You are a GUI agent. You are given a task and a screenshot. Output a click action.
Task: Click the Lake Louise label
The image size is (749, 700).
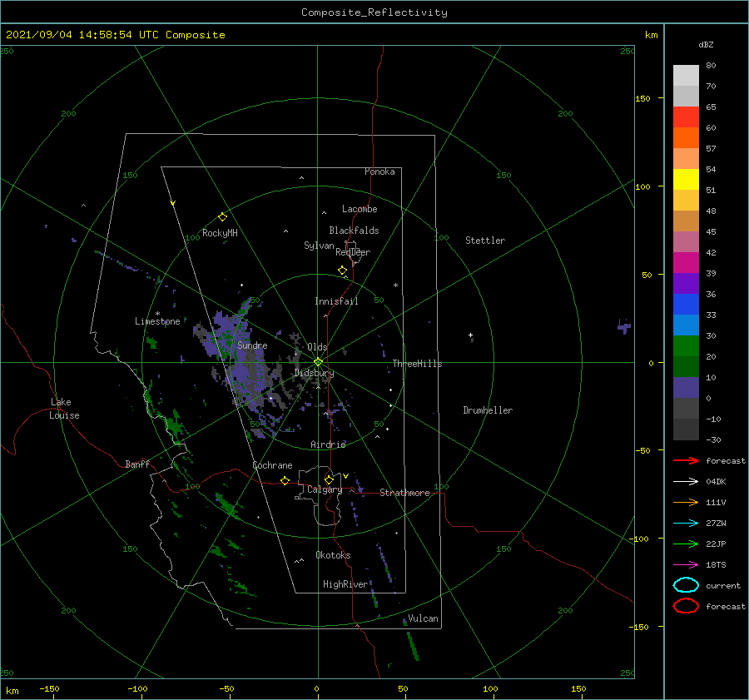(x=64, y=409)
